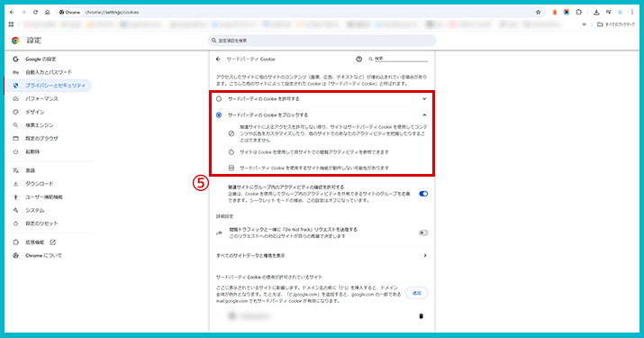Open 設定のリセット in sidebar
644x338 pixels.
click(41, 224)
